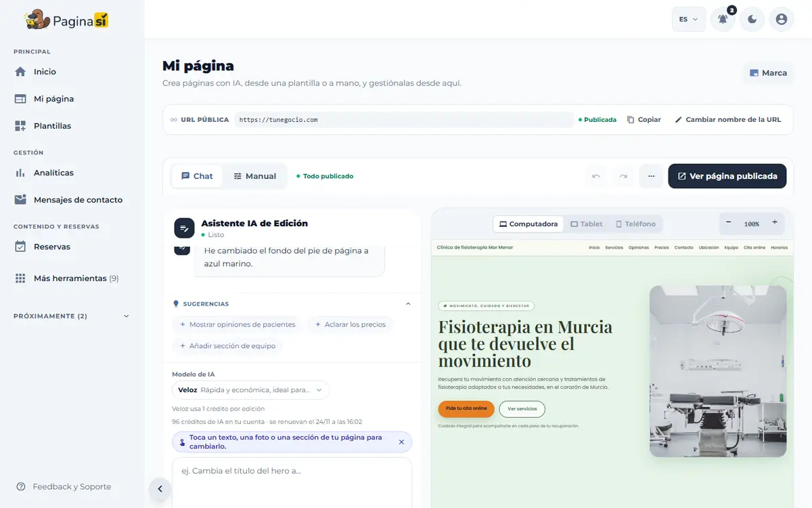This screenshot has height=508, width=812.
Task: Open the three-dots more options menu
Action: [651, 176]
